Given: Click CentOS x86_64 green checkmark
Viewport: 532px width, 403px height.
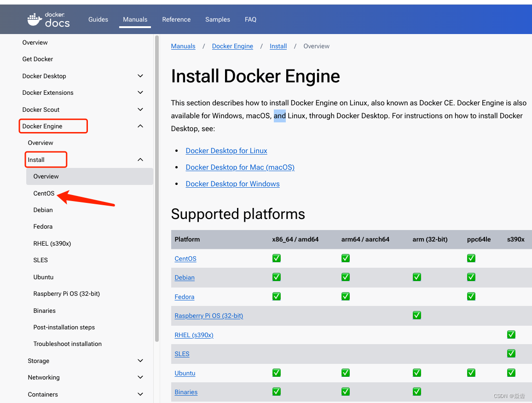Looking at the screenshot, I should point(277,258).
